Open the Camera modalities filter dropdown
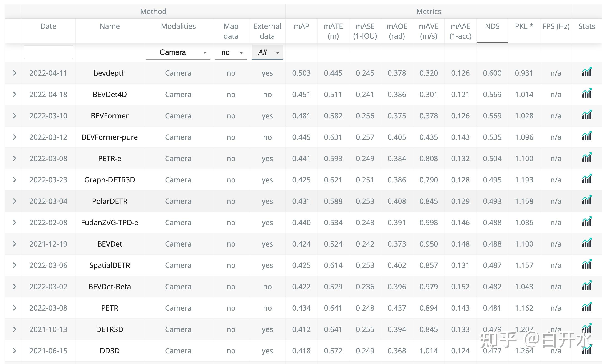This screenshot has width=608, height=364. tap(178, 52)
